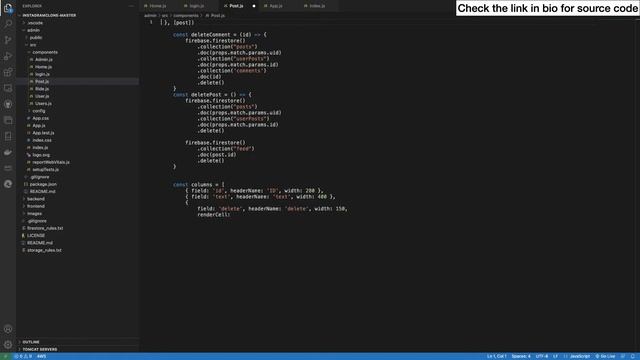This screenshot has height=360, width=640.
Task: Open the Manage gear icon
Action: click(8, 345)
